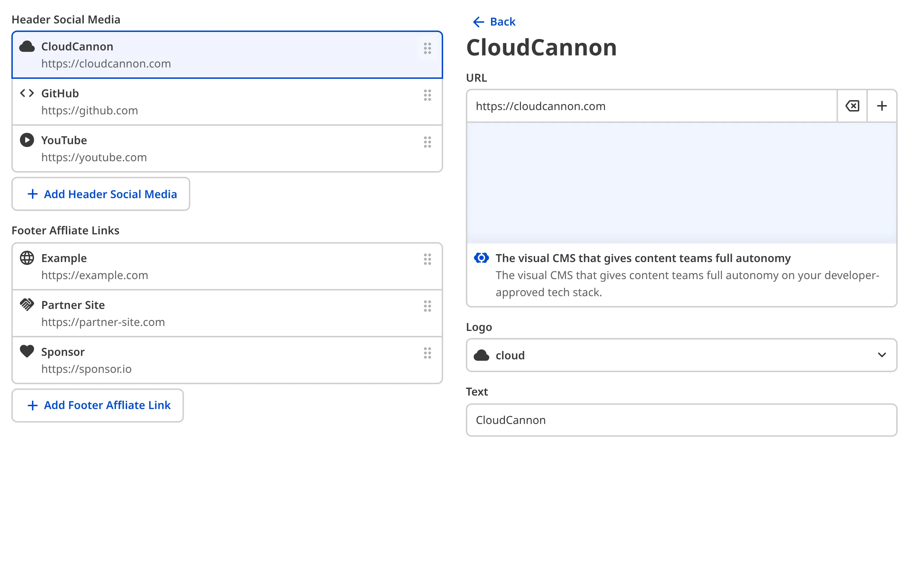Click Add Footer Affliate Link button

point(97,405)
